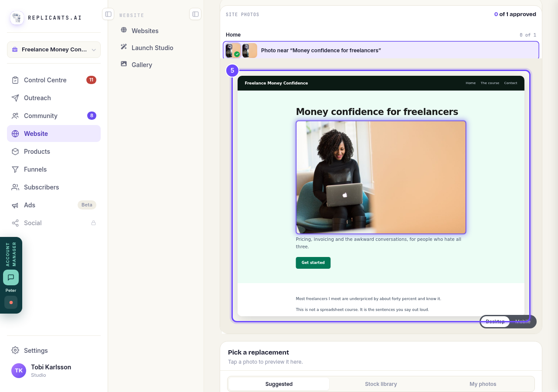
Task: Switch preview to Desktop view
Action: pos(495,322)
